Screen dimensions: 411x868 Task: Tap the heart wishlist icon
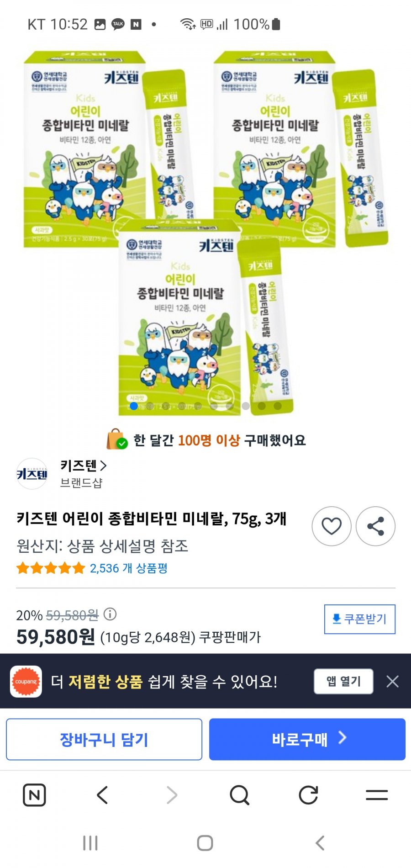[332, 526]
